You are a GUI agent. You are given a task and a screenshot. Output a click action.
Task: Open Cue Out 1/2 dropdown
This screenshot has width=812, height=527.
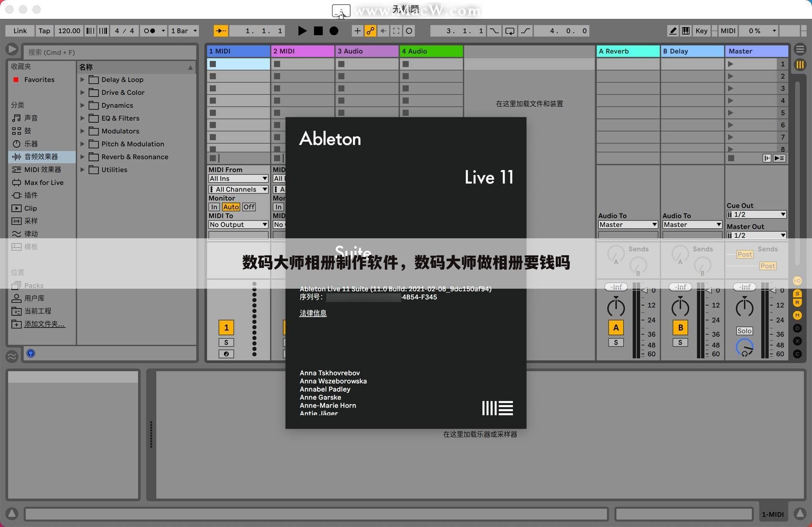pyautogui.click(x=757, y=215)
